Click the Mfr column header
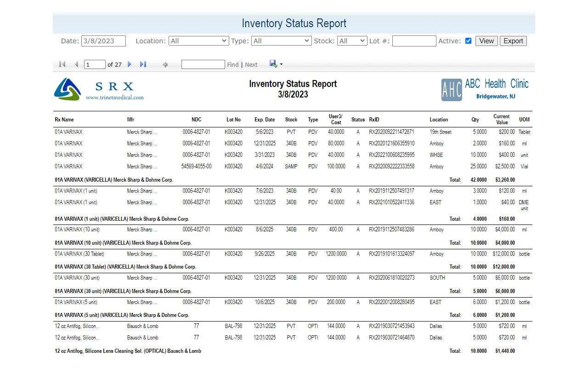Screen dimensions: 588x368 pos(130,120)
